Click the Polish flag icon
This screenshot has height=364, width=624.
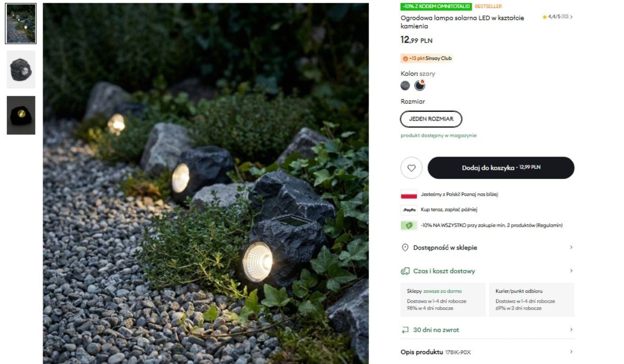409,194
